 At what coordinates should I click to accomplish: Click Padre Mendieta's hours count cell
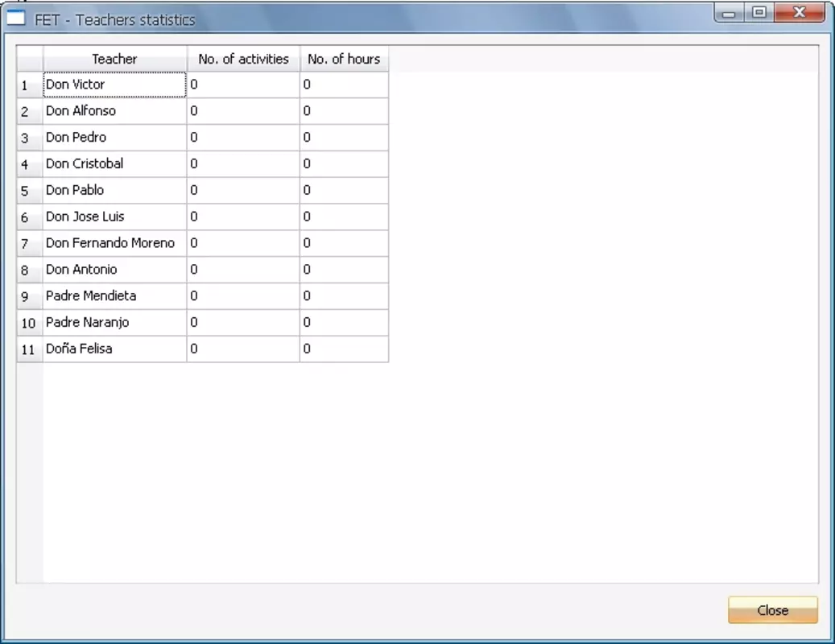[344, 296]
